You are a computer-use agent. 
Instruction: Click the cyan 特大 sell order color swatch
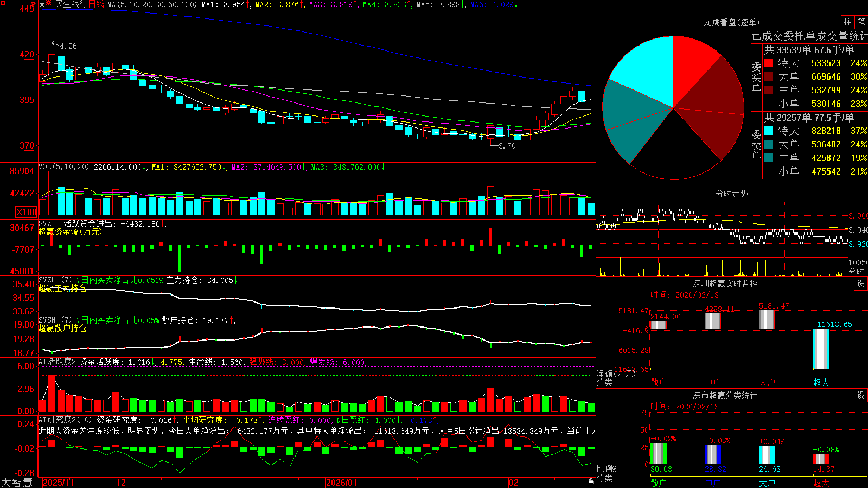pos(768,131)
